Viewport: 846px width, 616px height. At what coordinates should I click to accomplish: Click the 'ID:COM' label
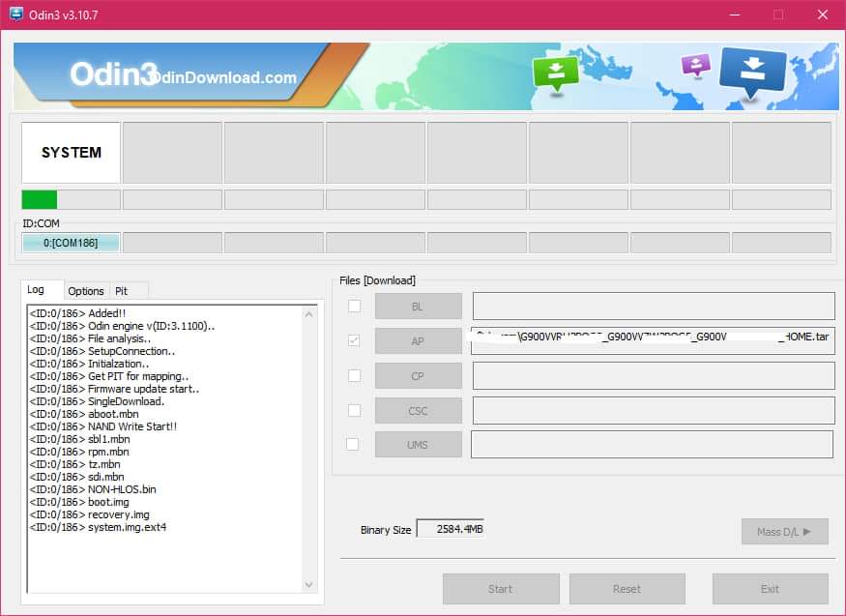point(41,223)
